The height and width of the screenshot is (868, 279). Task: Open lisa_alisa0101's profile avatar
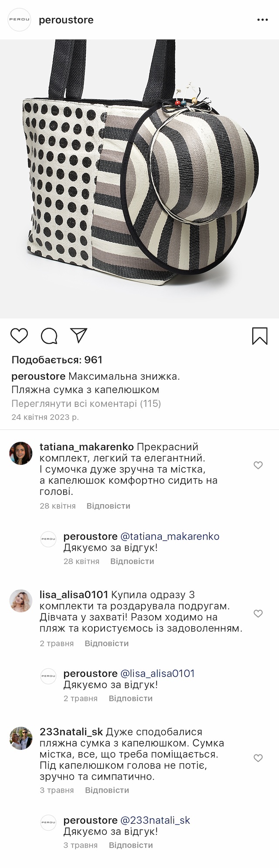click(x=21, y=601)
